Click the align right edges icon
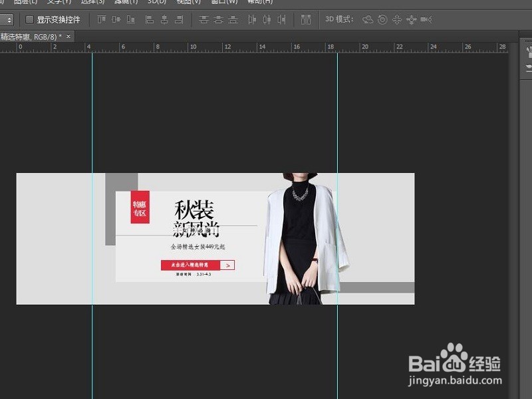The height and width of the screenshot is (399, 532). pyautogui.click(x=179, y=19)
